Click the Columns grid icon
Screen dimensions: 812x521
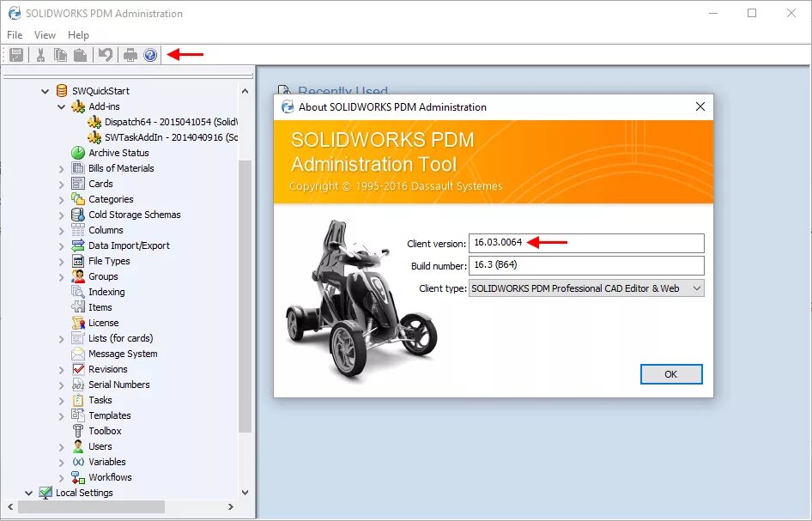pyautogui.click(x=78, y=230)
